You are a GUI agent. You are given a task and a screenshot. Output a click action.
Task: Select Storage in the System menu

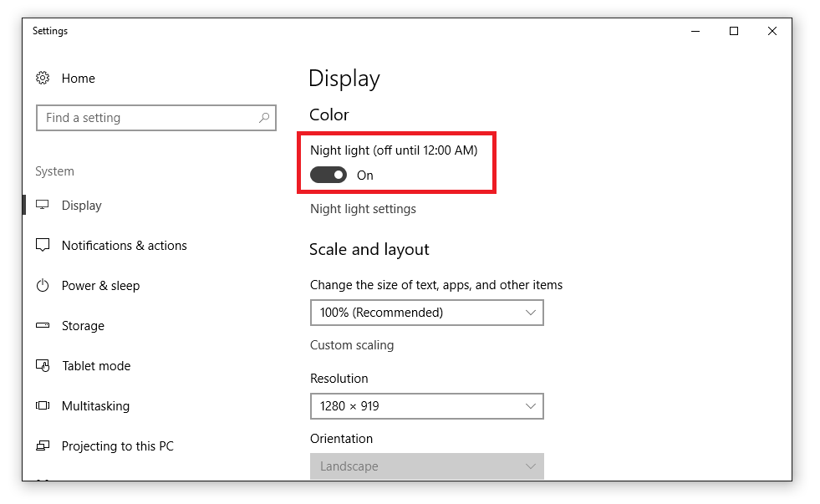coord(83,326)
